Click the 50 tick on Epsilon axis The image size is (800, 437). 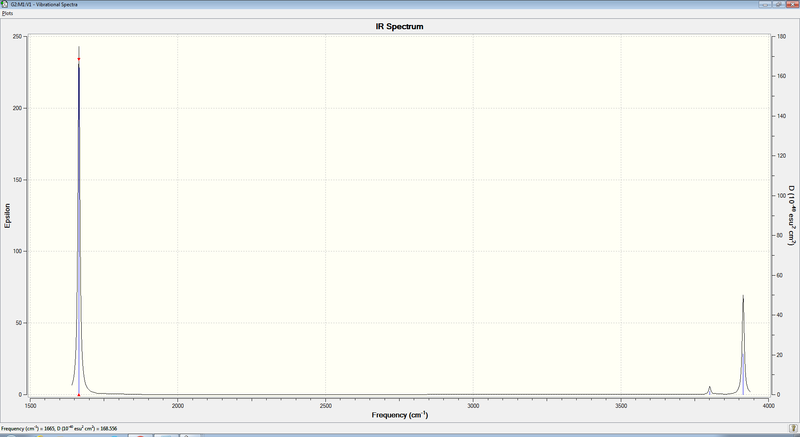[19, 323]
